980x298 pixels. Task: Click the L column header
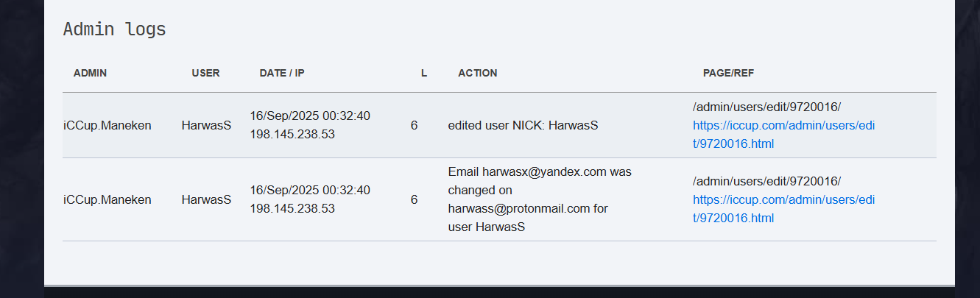(x=424, y=73)
